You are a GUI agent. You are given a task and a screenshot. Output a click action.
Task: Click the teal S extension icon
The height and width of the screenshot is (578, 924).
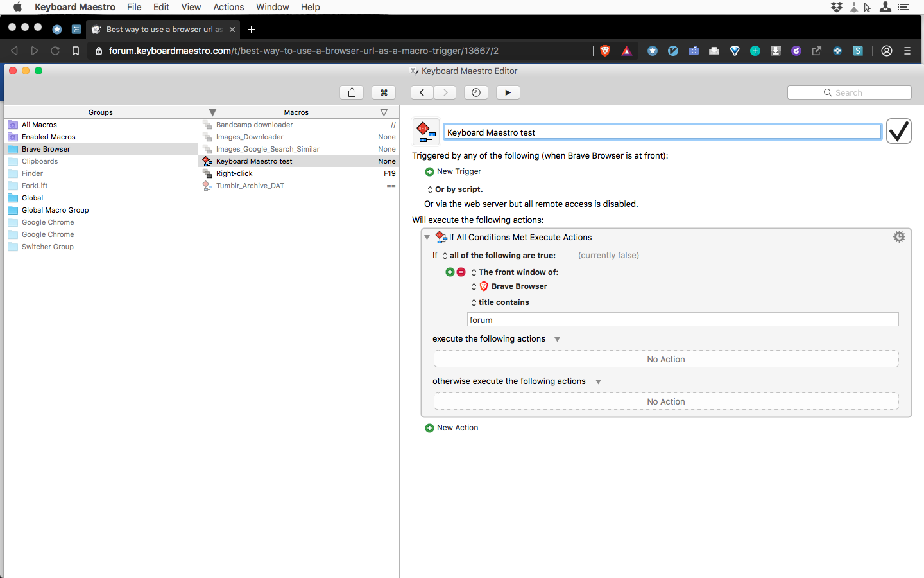point(858,51)
